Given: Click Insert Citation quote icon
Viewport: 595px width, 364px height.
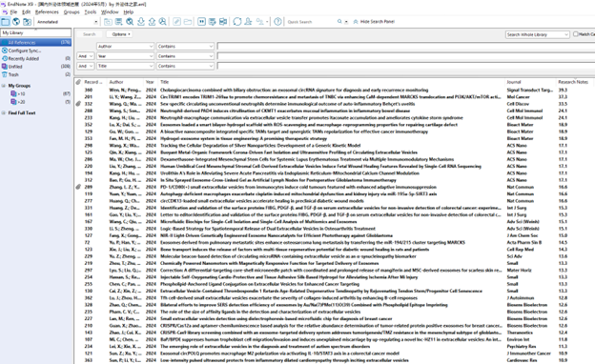Looking at the screenshot, I should (201, 22).
